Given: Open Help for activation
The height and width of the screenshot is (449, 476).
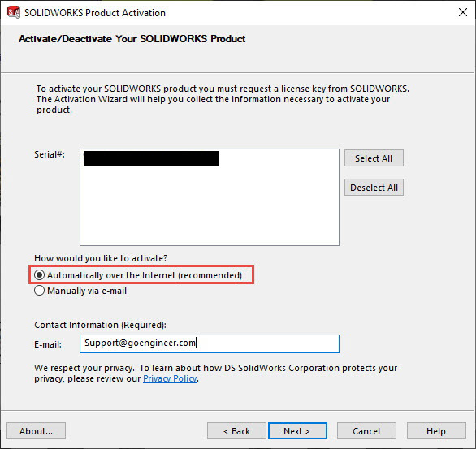Looking at the screenshot, I should [x=436, y=431].
